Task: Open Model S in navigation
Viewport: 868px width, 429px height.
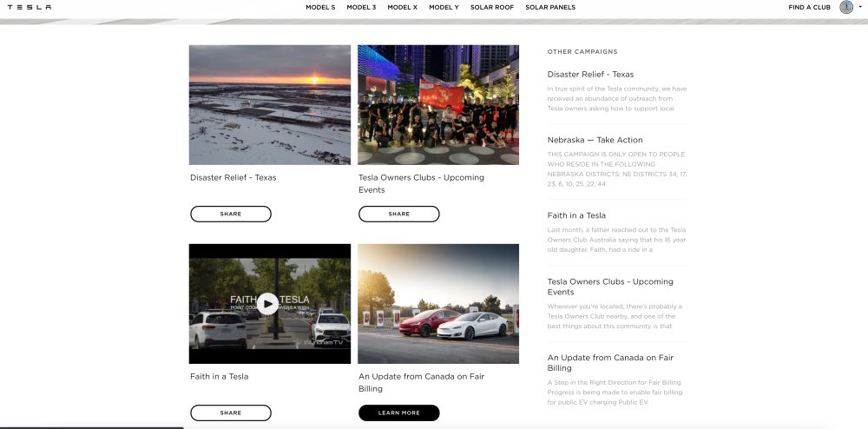Action: click(x=320, y=7)
